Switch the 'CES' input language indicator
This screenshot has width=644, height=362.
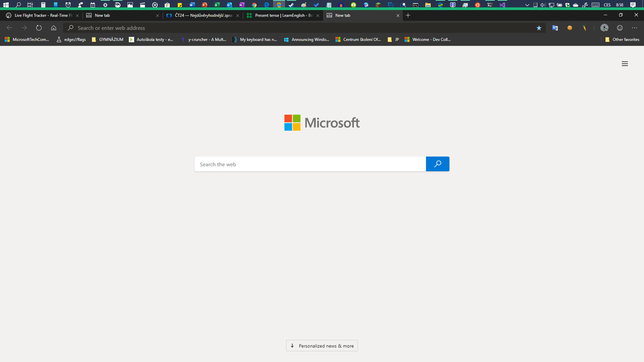tap(607, 5)
